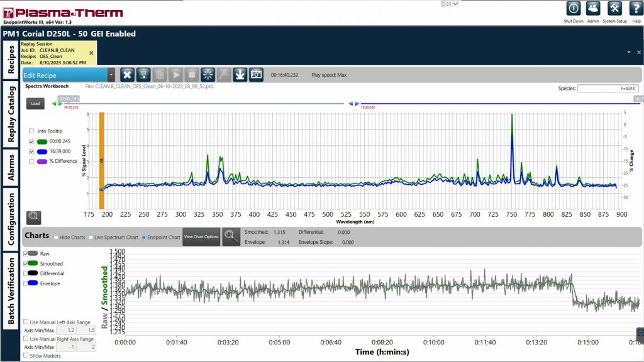Open the Alarms side tab
Viewport: 644px width, 362px height.
[x=11, y=168]
